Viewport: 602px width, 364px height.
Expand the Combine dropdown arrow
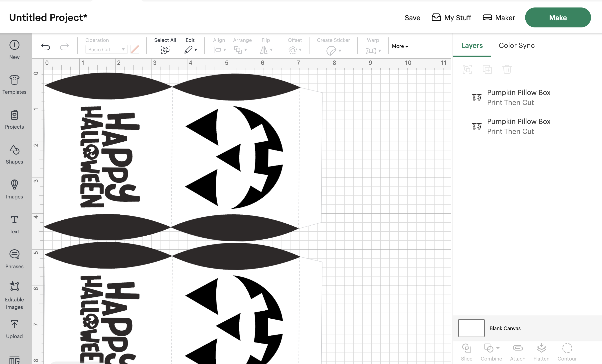coord(498,348)
